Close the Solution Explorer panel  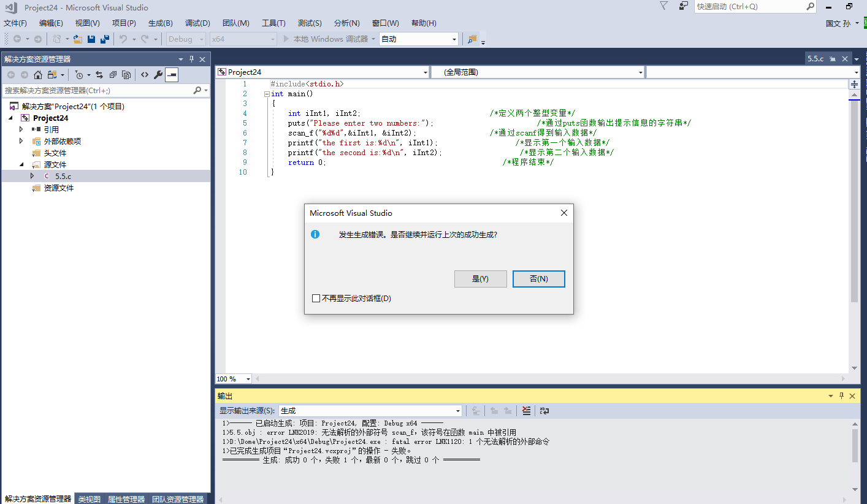(203, 59)
